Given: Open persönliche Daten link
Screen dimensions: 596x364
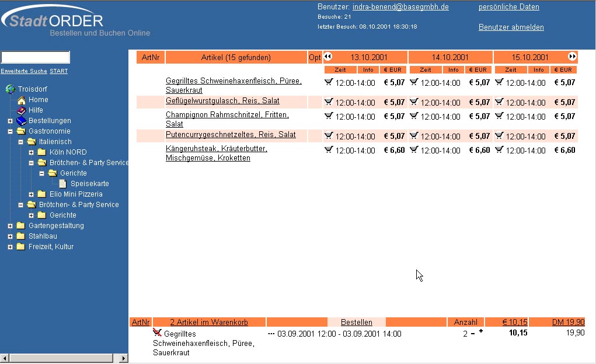Looking at the screenshot, I should (x=508, y=7).
